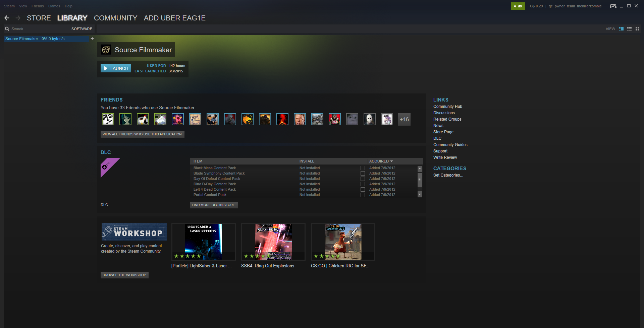Open the Dr Pepper bear avatar
644x328 pixels.
[335, 119]
